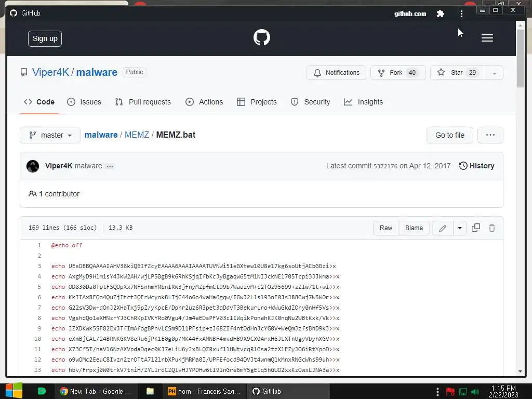Click the GitHub Octocat logo
The image size is (532, 399).
[262, 37]
